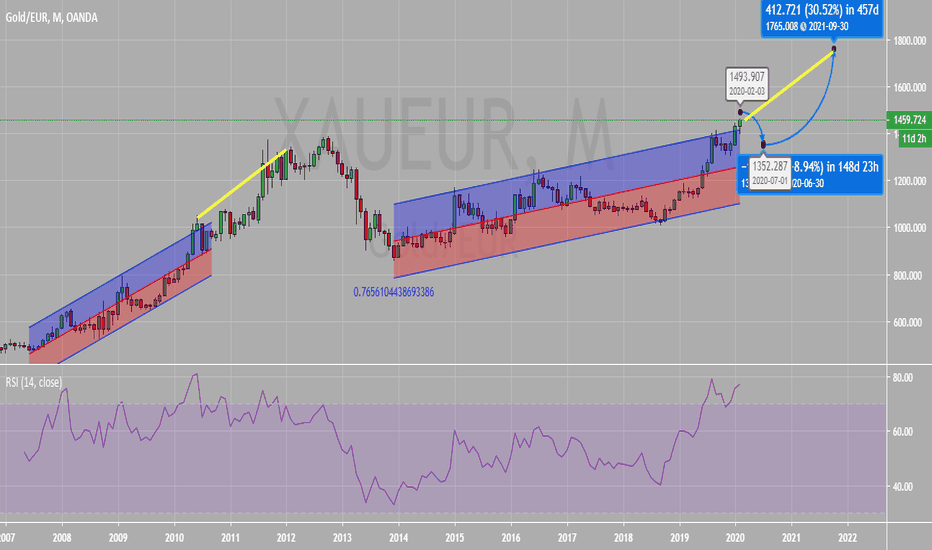Click the 0.7656104438693386 text annotation
The height and width of the screenshot is (550, 932).
coord(393,292)
